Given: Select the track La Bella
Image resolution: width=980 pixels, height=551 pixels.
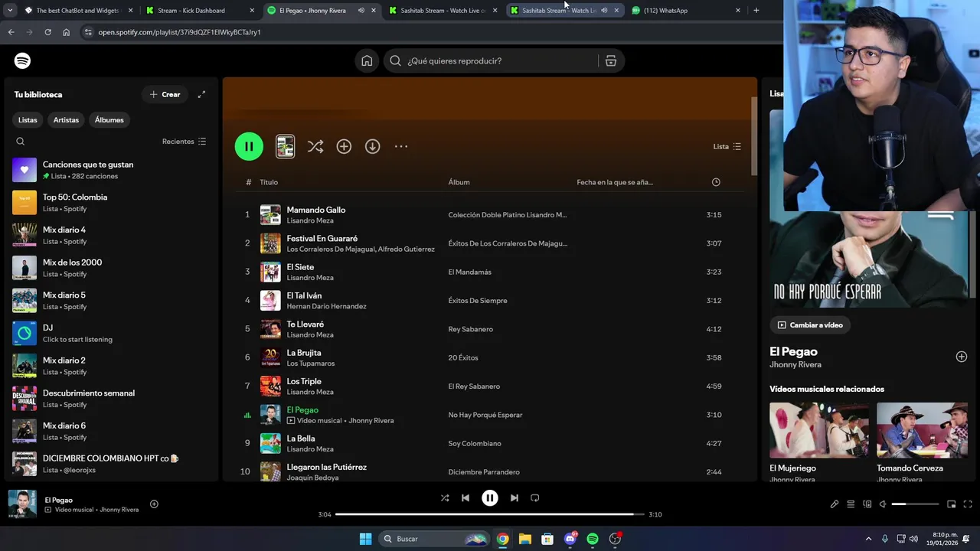Looking at the screenshot, I should click(x=301, y=439).
